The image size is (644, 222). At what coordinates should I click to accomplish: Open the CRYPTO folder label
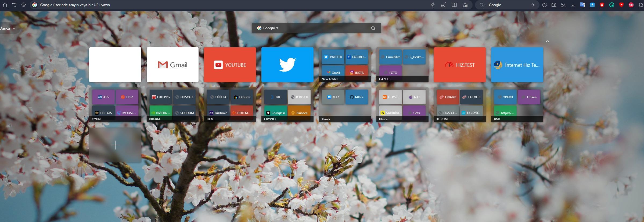270,119
